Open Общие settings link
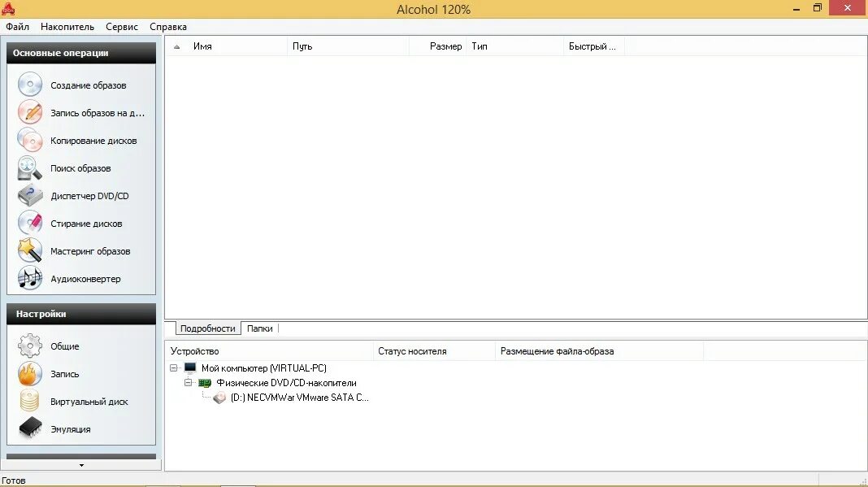This screenshot has width=868, height=487. [x=65, y=346]
